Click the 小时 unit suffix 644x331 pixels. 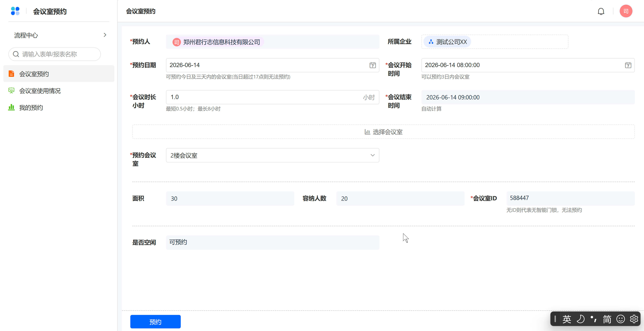tap(369, 97)
